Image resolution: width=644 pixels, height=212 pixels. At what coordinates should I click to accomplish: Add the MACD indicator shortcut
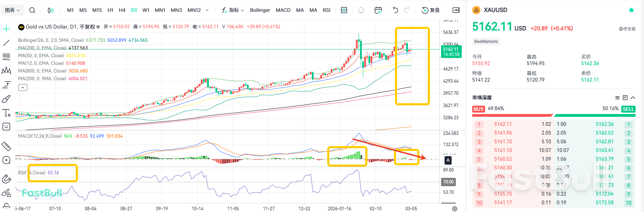pyautogui.click(x=283, y=10)
